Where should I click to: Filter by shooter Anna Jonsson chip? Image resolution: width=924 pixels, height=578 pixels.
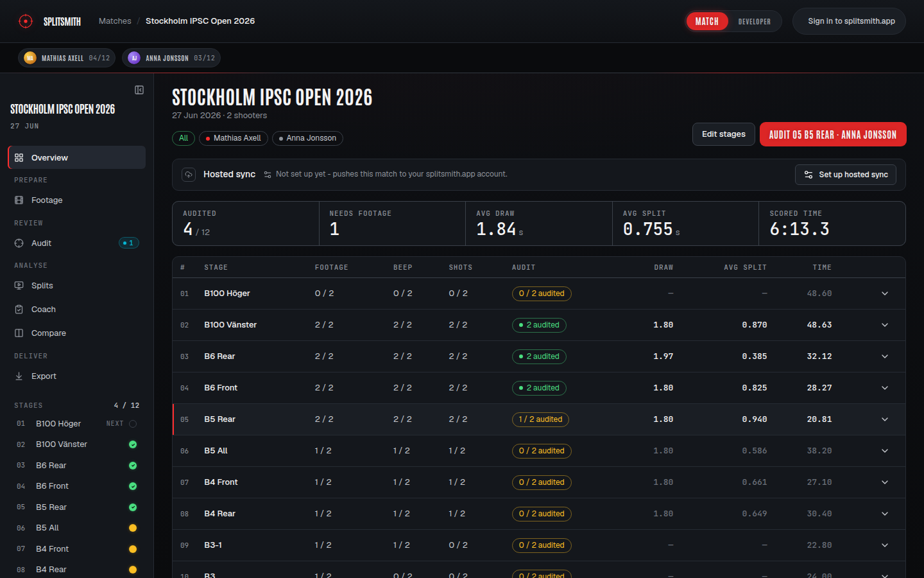coord(307,138)
